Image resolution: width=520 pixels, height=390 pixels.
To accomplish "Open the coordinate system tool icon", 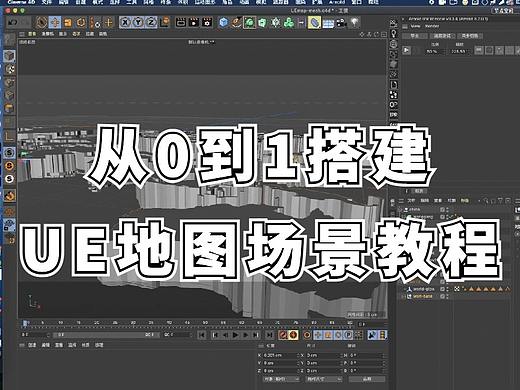I will click(x=165, y=22).
